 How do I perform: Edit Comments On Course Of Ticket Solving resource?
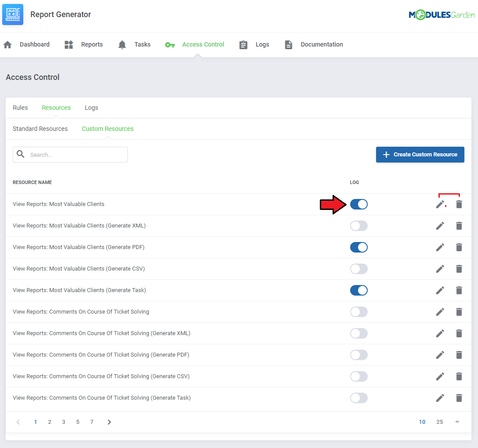pyautogui.click(x=440, y=312)
